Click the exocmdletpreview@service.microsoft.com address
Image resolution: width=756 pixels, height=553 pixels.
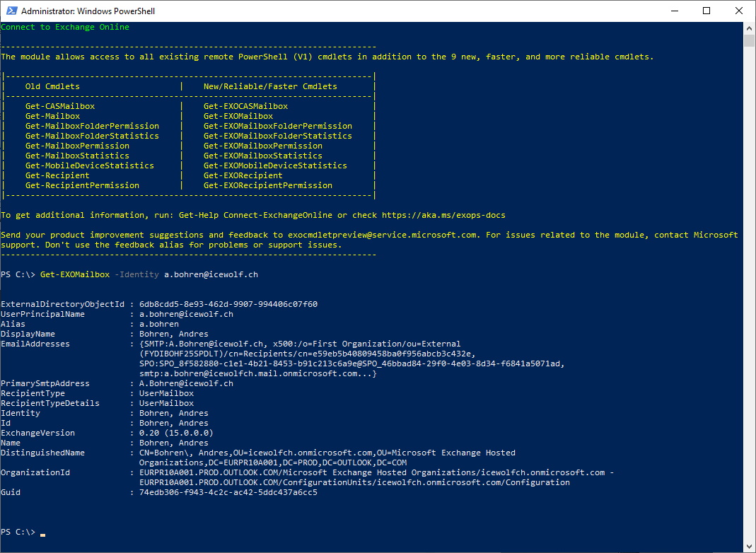point(382,235)
